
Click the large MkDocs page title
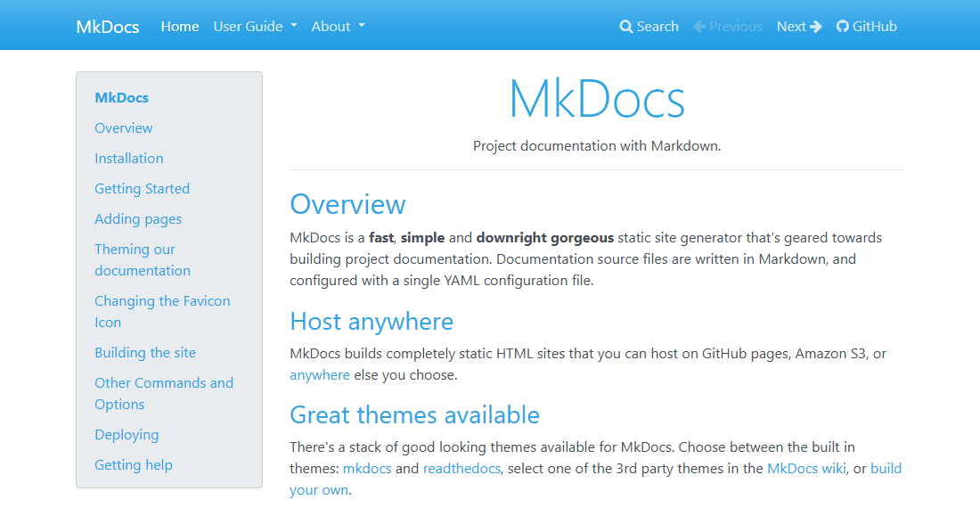pyautogui.click(x=597, y=99)
